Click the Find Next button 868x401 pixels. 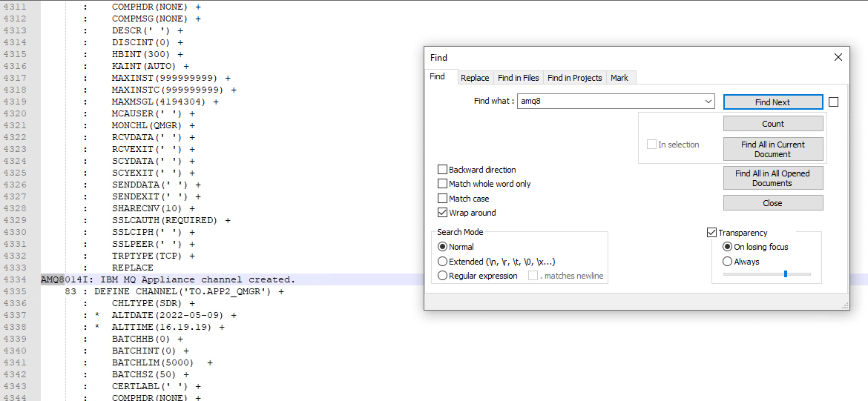coord(773,102)
